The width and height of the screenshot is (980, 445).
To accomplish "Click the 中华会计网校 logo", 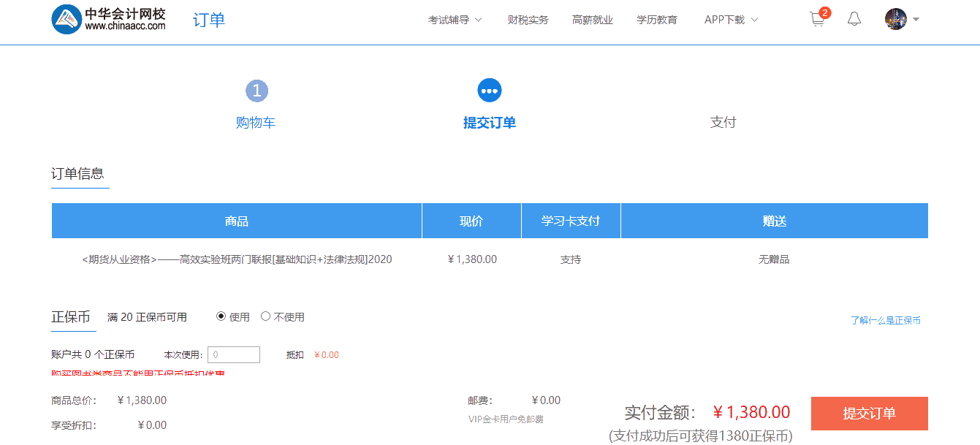I will click(x=108, y=20).
